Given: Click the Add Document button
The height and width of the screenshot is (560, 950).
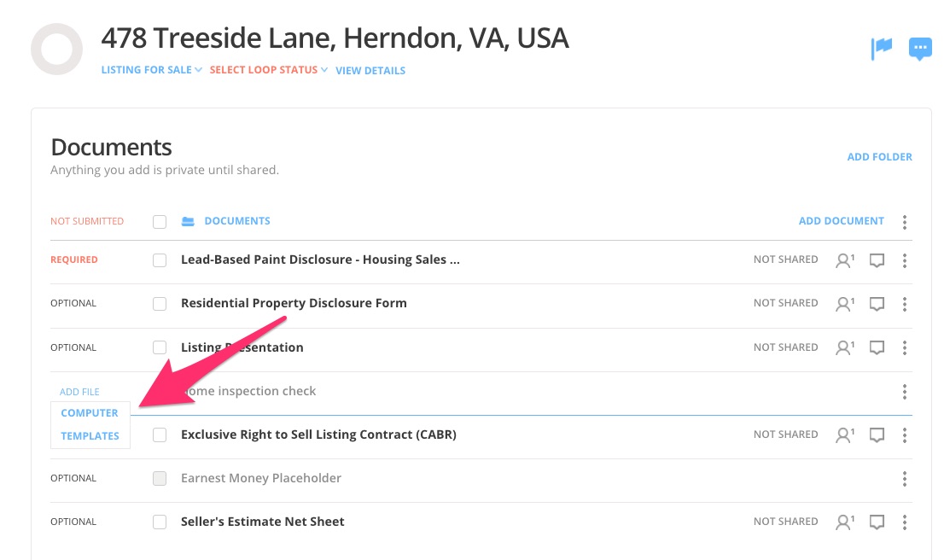Looking at the screenshot, I should coord(841,221).
